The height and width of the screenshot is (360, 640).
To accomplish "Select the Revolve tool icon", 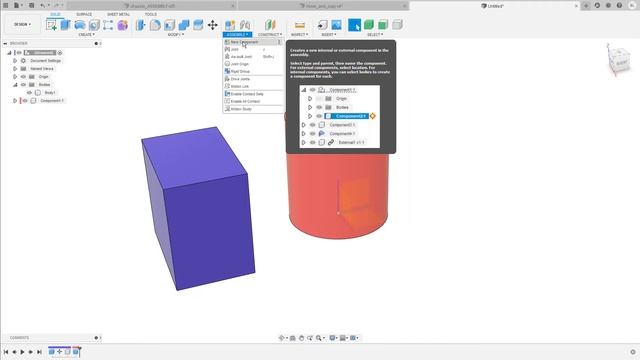I will pyautogui.click(x=80, y=25).
